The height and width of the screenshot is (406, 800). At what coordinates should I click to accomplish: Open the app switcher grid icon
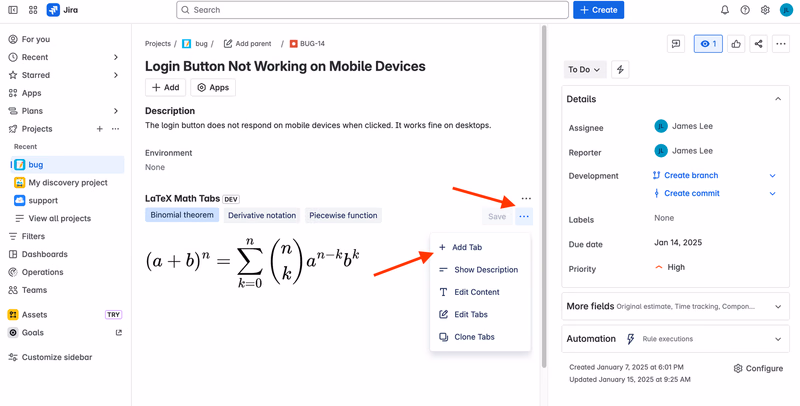coord(33,10)
